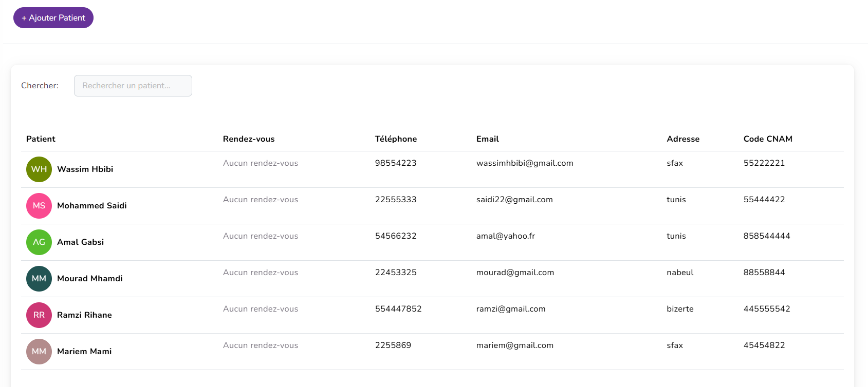Viewport: 868px width, 387px height.
Task: Focus the Rechercher un patient search field
Action: tap(133, 86)
